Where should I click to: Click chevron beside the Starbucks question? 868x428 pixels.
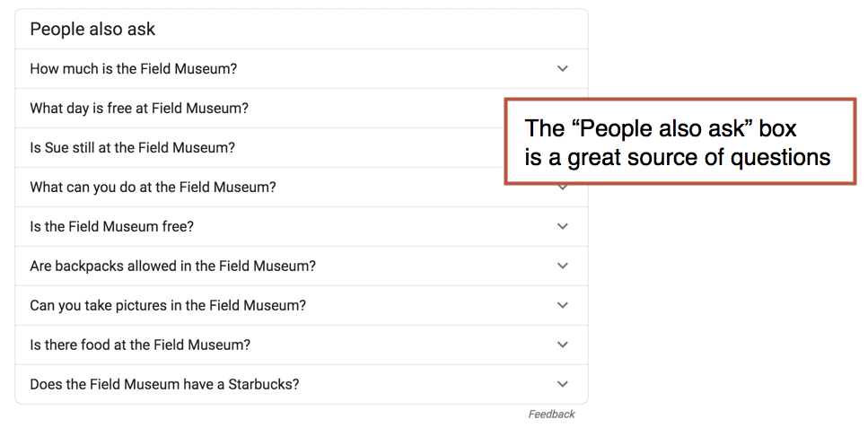coord(563,384)
